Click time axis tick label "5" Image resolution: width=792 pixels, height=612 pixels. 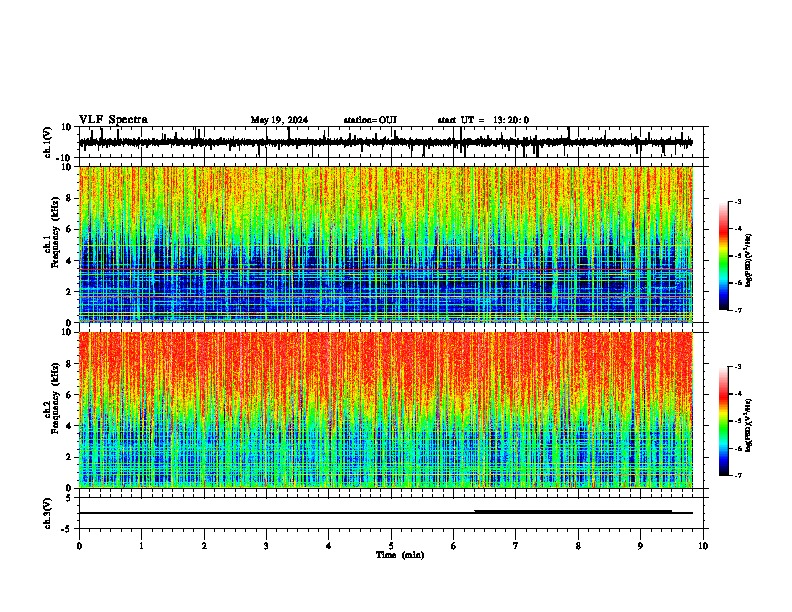(x=391, y=546)
